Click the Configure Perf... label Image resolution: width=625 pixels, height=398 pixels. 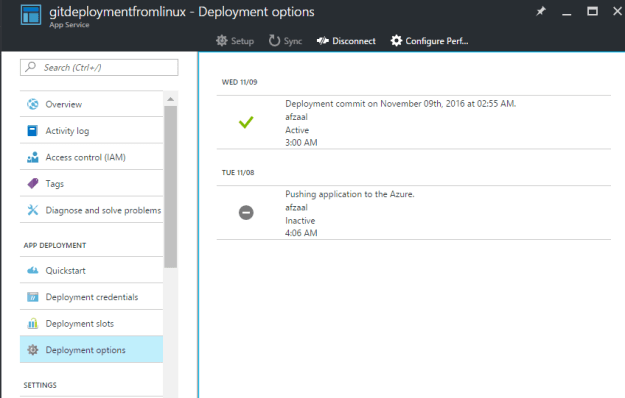(437, 41)
